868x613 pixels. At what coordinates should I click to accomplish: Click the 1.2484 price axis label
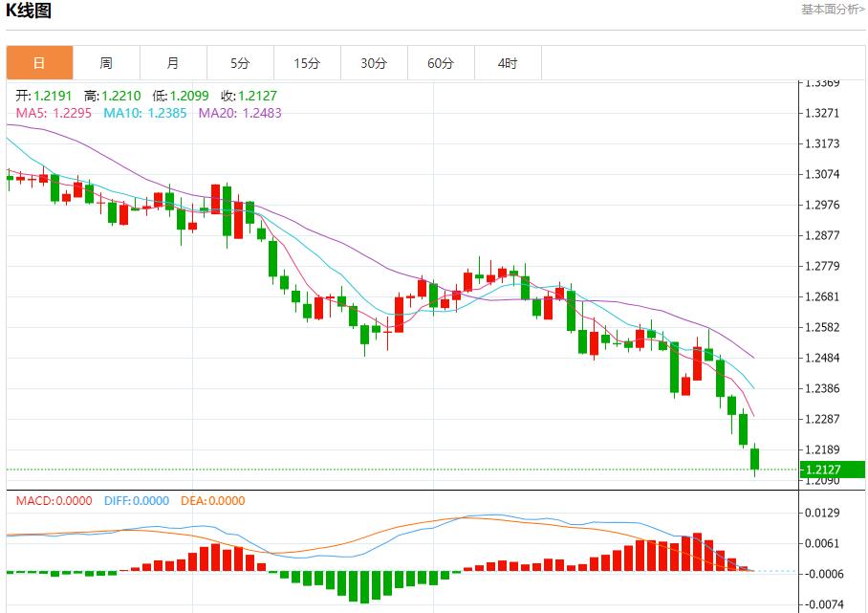point(822,358)
